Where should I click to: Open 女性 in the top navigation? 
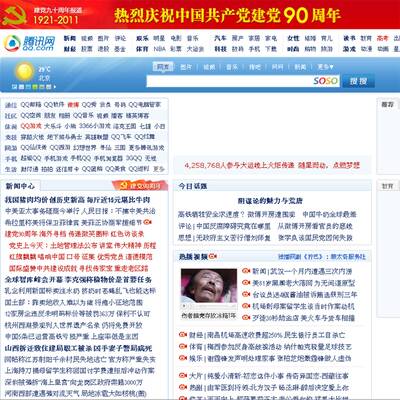[293, 38]
